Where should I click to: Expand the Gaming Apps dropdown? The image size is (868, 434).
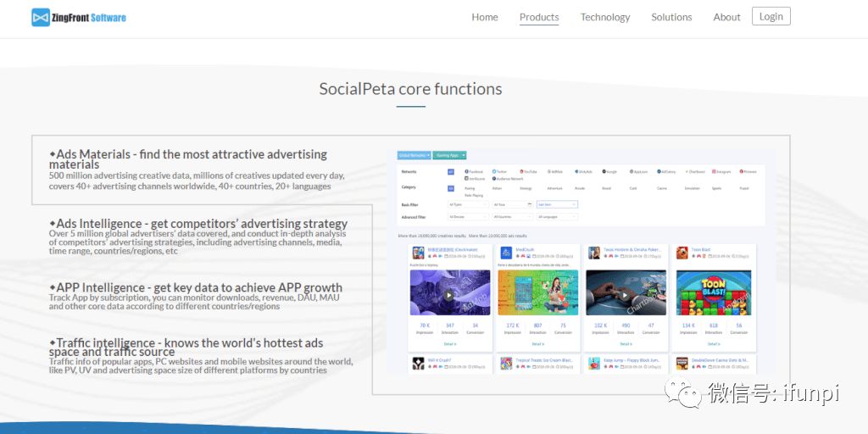click(x=449, y=156)
